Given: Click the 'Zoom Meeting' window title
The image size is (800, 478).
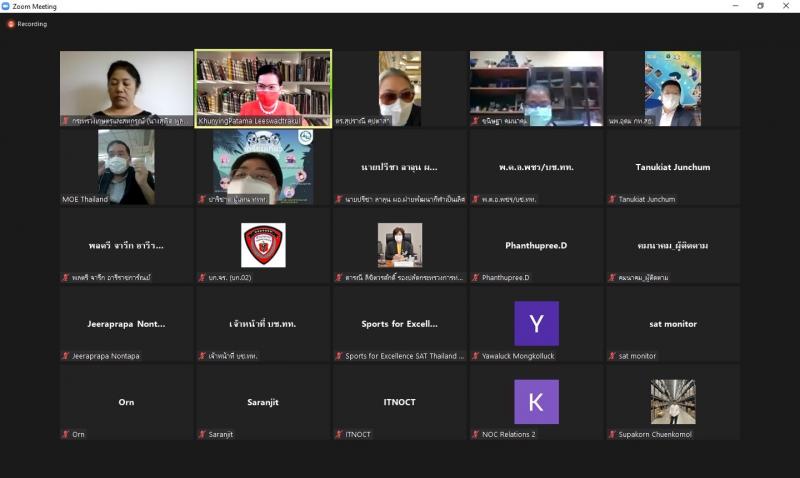Looking at the screenshot, I should pos(34,7).
